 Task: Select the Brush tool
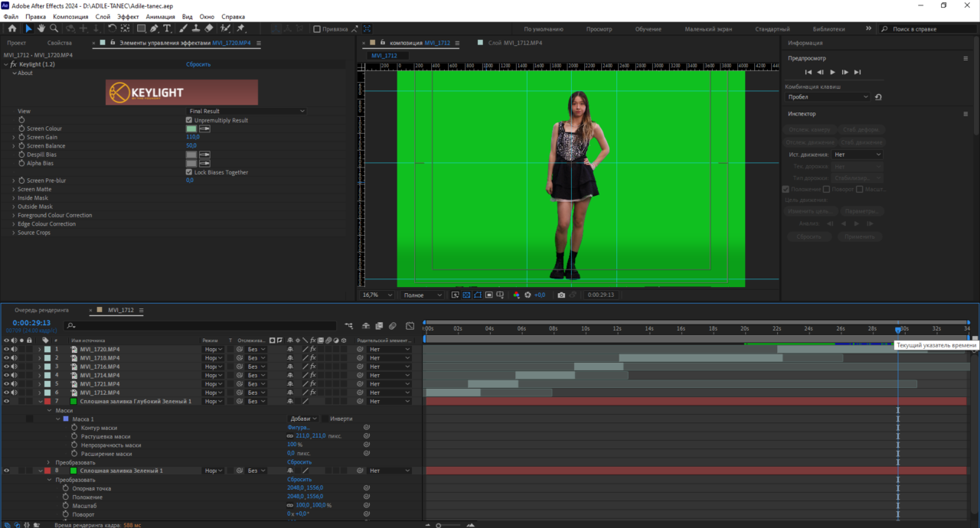[184, 28]
